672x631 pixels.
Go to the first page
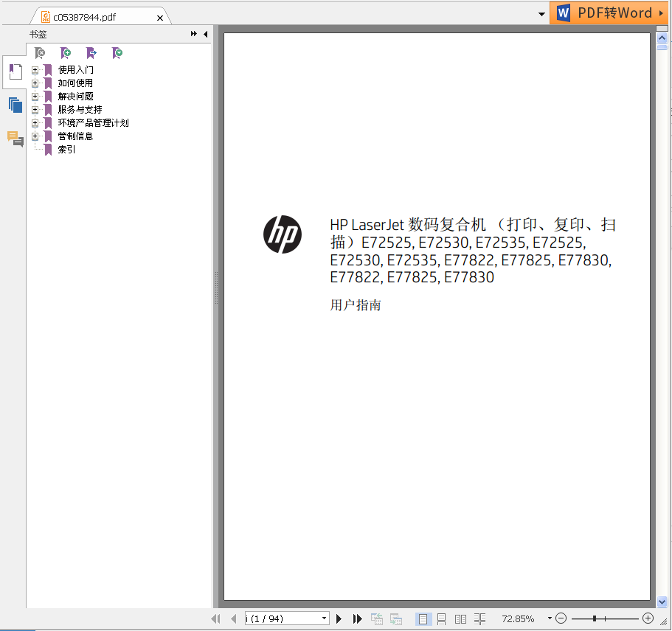pos(216,618)
